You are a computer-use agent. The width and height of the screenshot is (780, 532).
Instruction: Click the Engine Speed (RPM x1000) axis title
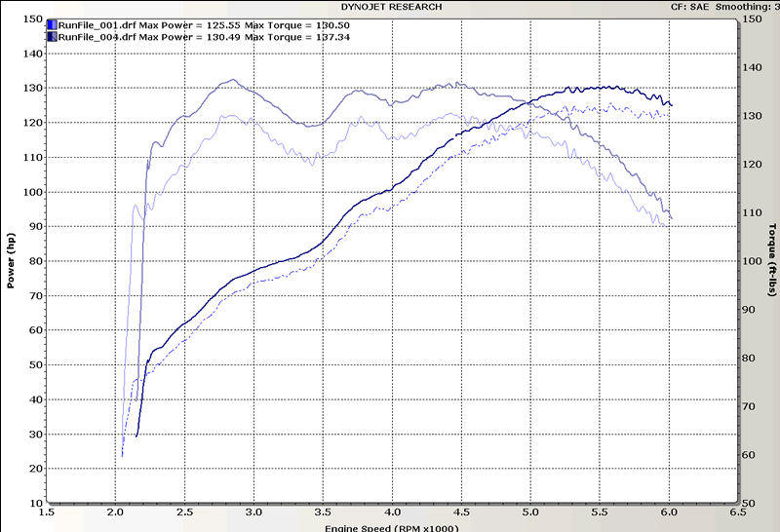pyautogui.click(x=389, y=526)
